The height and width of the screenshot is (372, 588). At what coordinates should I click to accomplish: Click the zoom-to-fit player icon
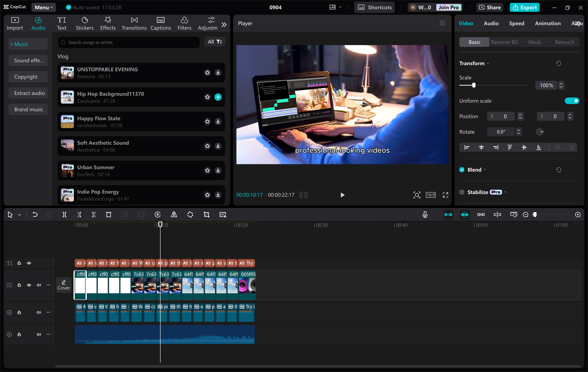click(417, 195)
